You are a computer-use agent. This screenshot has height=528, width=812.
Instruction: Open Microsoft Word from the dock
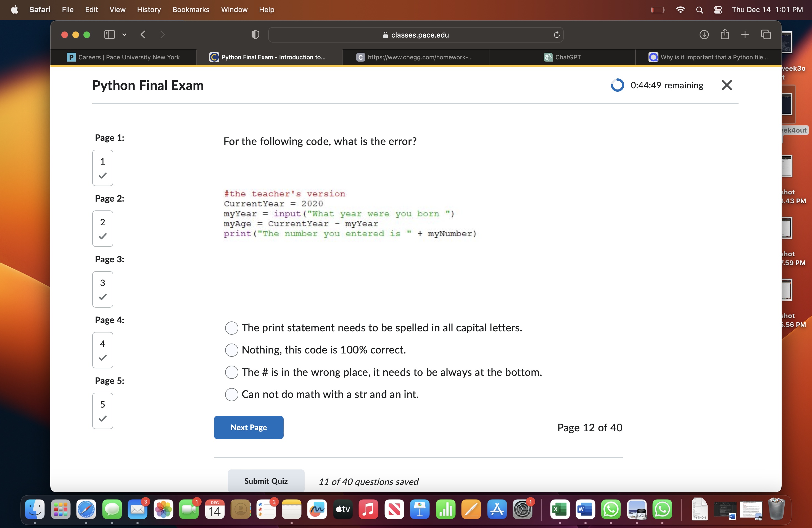point(585,509)
